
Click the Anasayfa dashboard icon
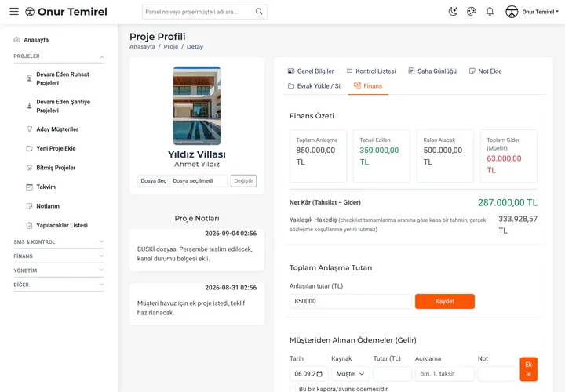(17, 40)
